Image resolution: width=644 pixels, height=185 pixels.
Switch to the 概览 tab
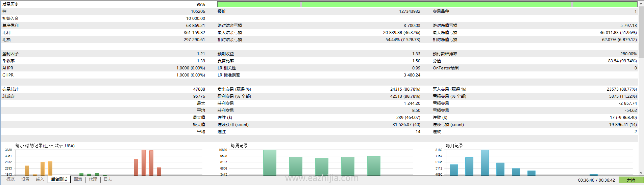[10, 179]
